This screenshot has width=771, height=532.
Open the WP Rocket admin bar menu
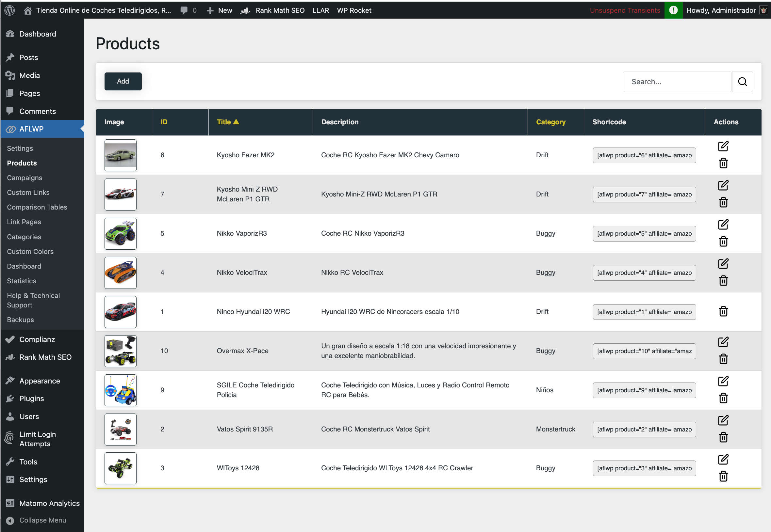[354, 10]
